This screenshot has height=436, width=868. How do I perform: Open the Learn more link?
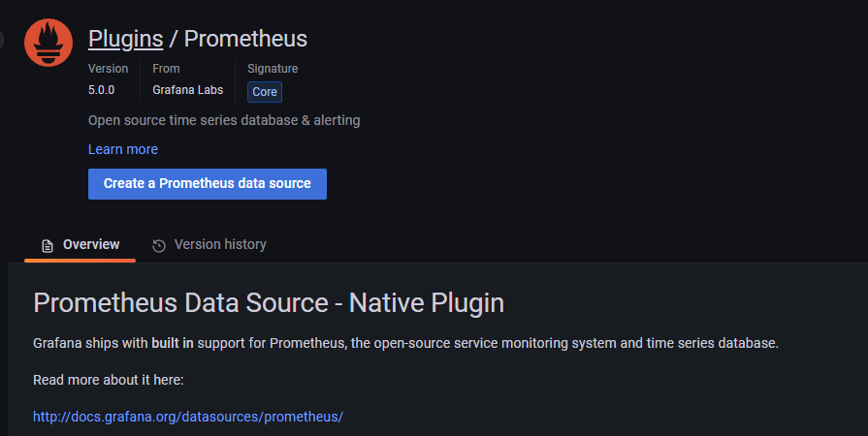(122, 149)
